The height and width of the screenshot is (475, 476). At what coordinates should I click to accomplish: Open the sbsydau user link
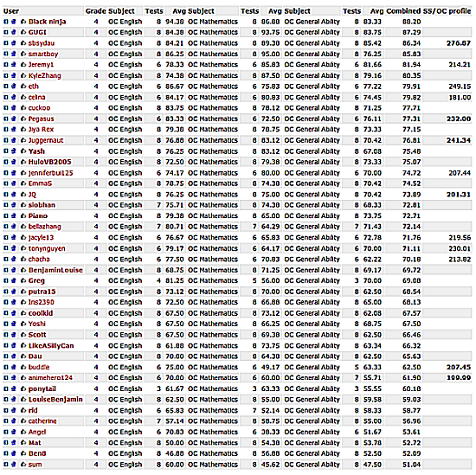click(42, 43)
